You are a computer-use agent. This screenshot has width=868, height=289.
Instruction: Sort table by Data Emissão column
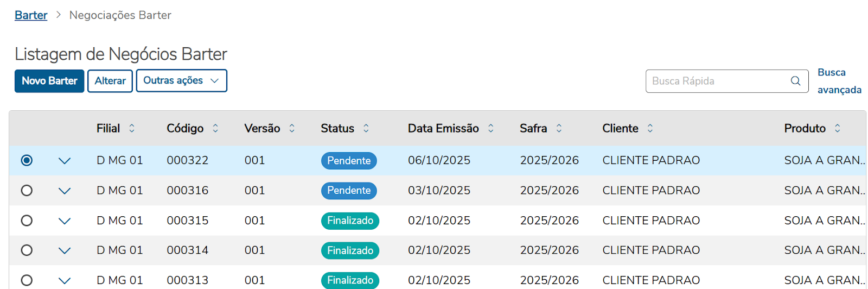(x=491, y=128)
